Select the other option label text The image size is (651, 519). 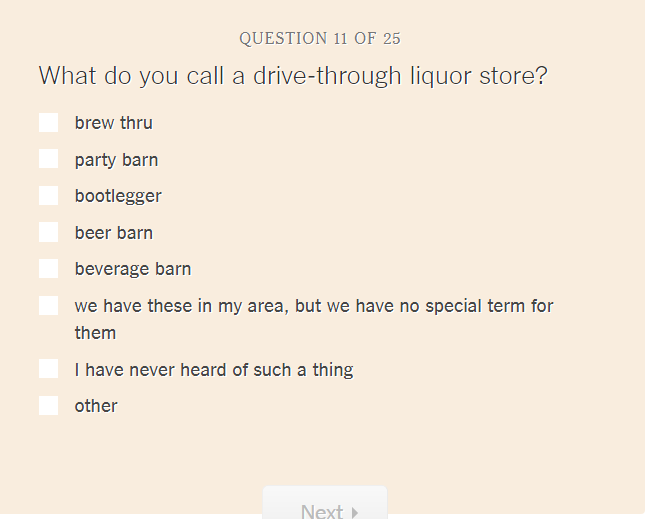(x=96, y=406)
